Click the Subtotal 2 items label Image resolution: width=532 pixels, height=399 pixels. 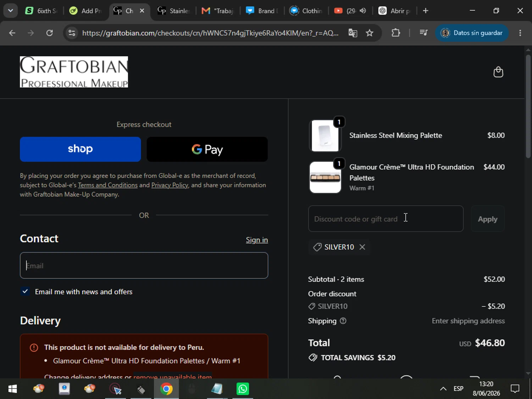click(x=336, y=279)
